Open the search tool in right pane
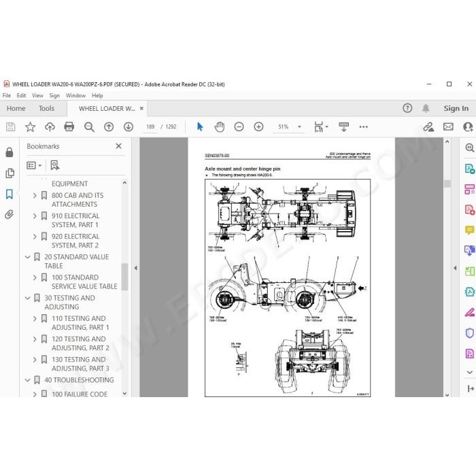Image resolution: width=476 pixels, height=476 pixels. pyautogui.click(x=469, y=148)
